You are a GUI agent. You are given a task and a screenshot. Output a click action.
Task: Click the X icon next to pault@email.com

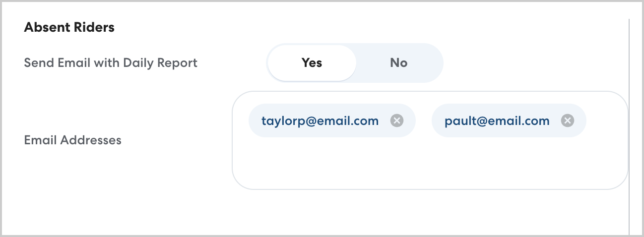coord(567,120)
